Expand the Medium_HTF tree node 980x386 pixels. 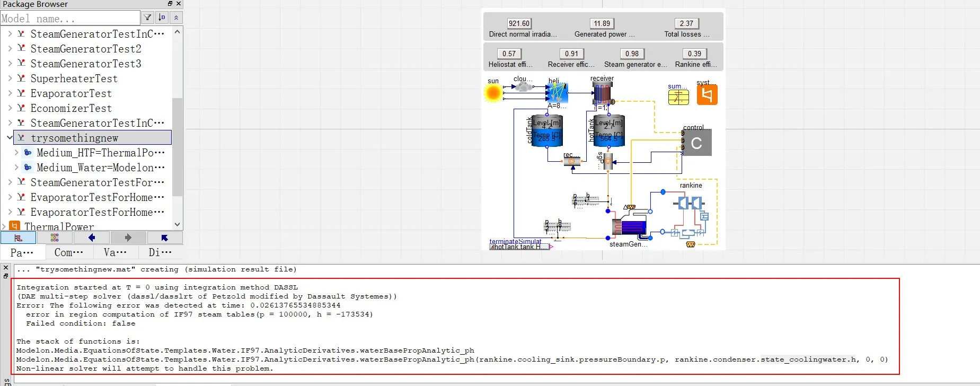(x=16, y=153)
